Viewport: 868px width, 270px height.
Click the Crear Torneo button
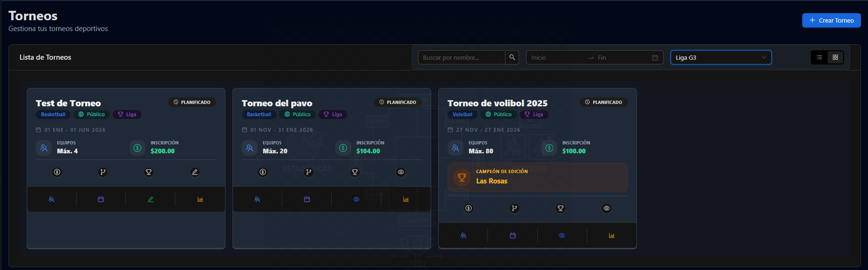[x=831, y=20]
